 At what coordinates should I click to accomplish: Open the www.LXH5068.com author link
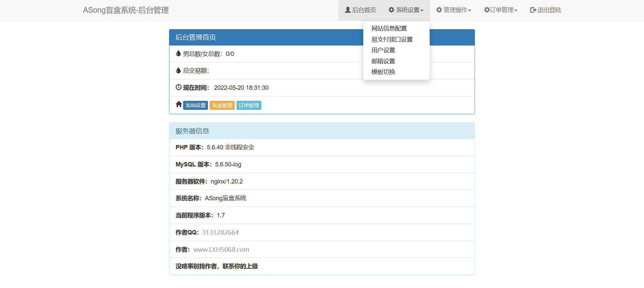click(x=221, y=249)
